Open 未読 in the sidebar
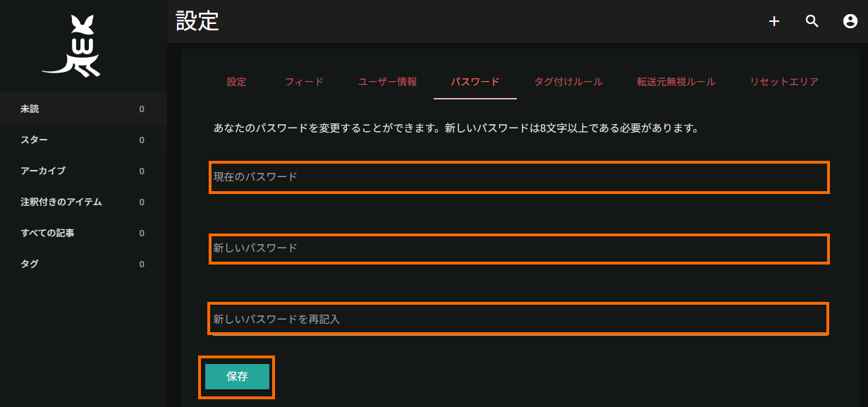The image size is (868, 407). pyautogui.click(x=83, y=109)
